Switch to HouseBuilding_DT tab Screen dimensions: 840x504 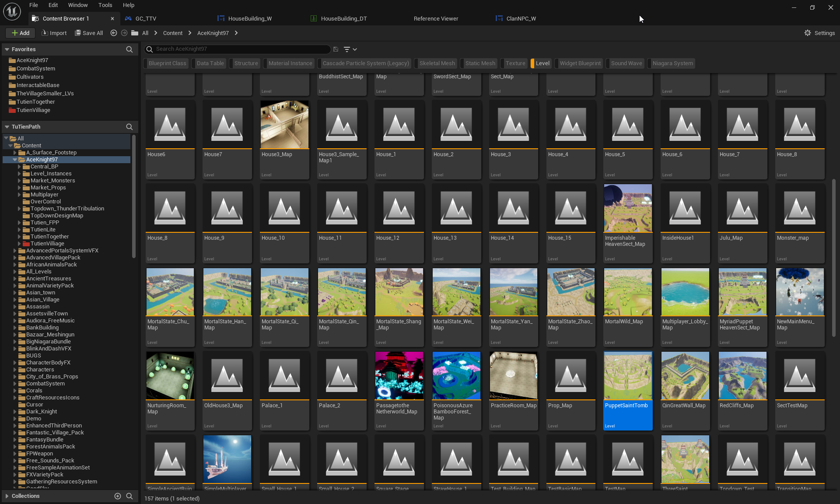tap(343, 18)
